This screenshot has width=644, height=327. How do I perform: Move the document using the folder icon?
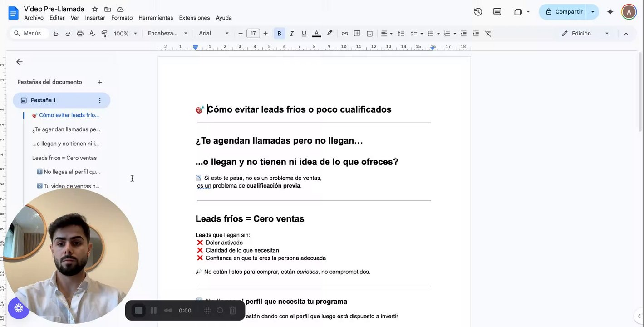108,9
